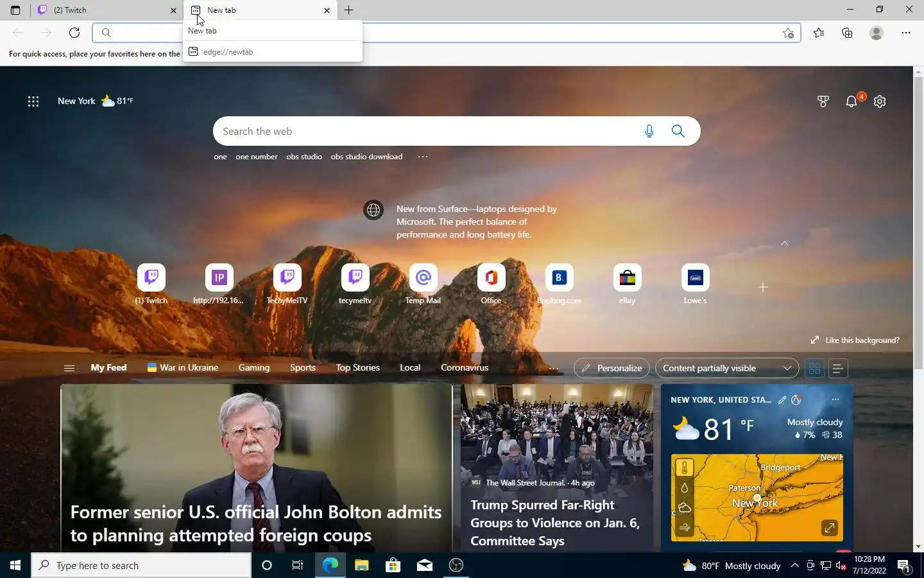This screenshot has height=578, width=924.
Task: Open notifications bell with 4 alerts
Action: tap(852, 101)
